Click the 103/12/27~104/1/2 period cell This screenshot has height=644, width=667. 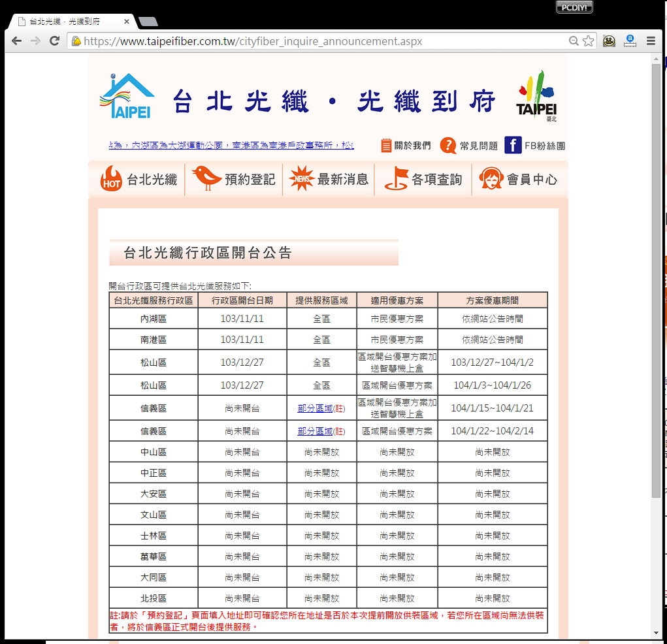click(492, 362)
